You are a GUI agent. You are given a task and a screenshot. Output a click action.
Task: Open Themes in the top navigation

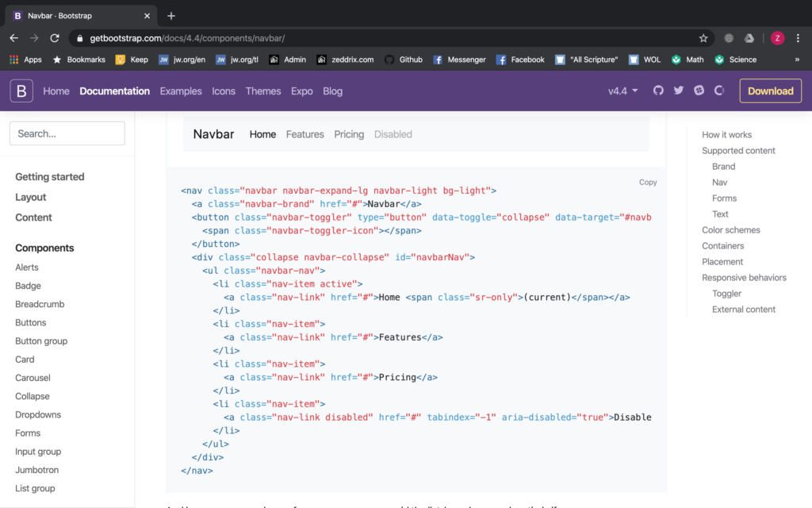click(x=263, y=91)
